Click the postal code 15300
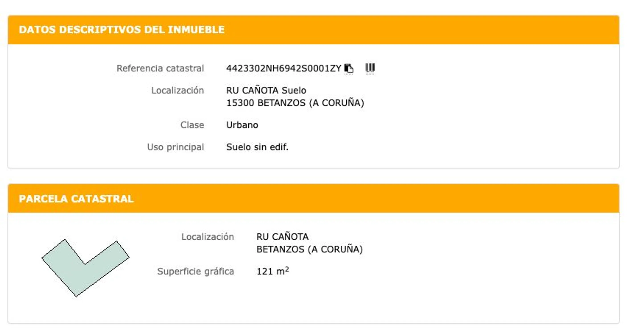The height and width of the screenshot is (334, 644). 240,103
